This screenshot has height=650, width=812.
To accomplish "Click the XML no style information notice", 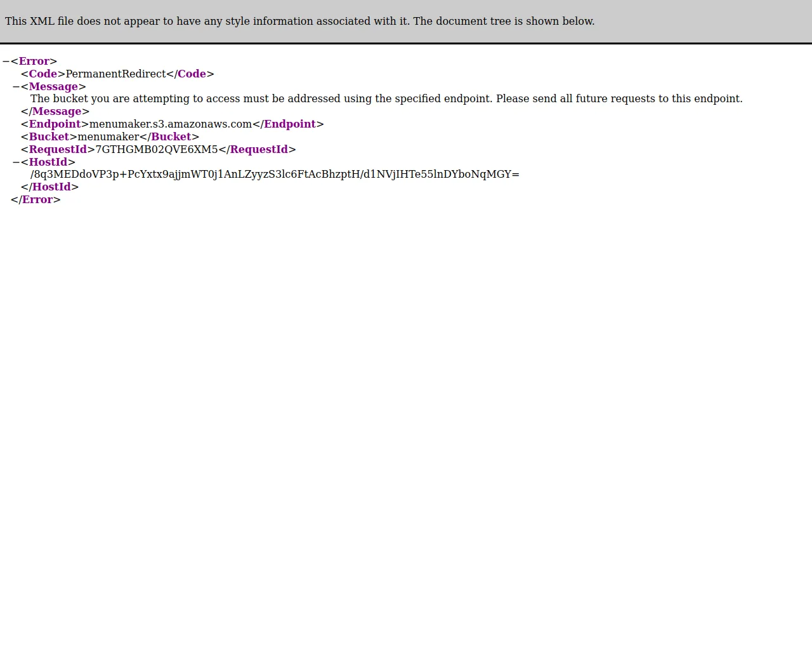I will tap(300, 21).
